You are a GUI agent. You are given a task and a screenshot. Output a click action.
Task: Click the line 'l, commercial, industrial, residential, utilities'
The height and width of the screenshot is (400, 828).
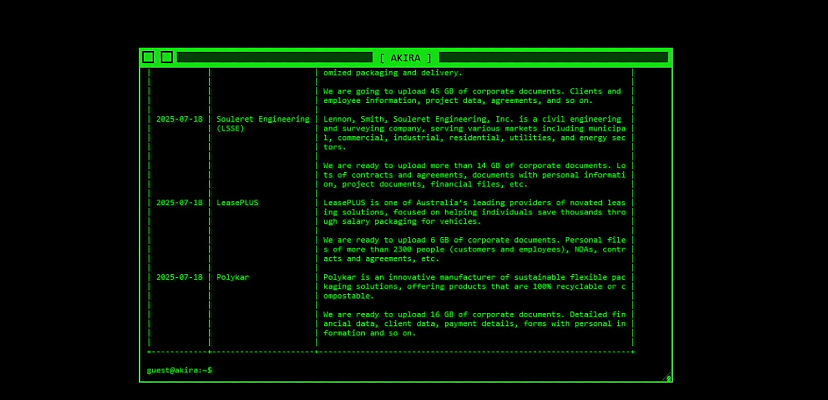pyautogui.click(x=474, y=138)
